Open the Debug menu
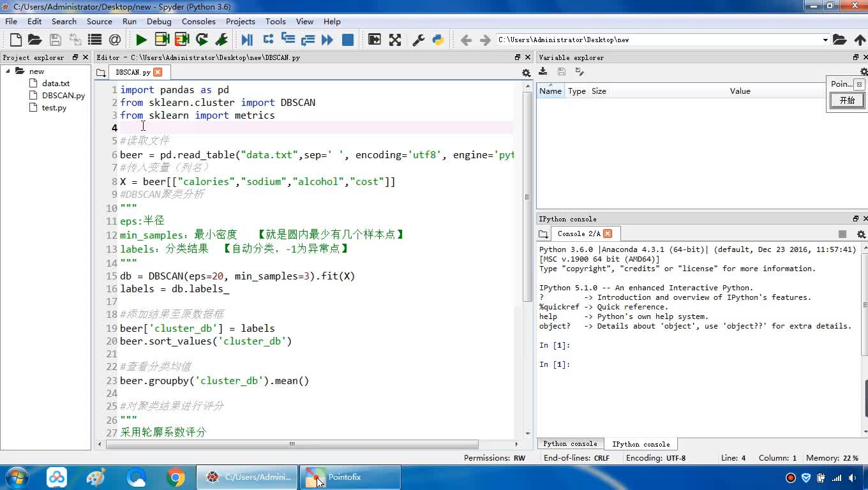The height and width of the screenshot is (490, 868). (x=159, y=21)
